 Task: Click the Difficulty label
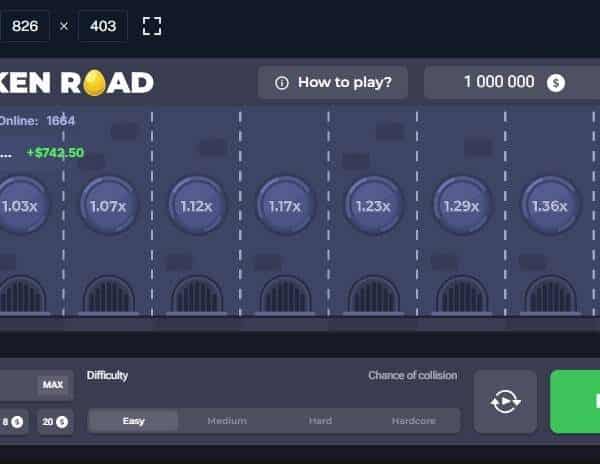pos(108,375)
